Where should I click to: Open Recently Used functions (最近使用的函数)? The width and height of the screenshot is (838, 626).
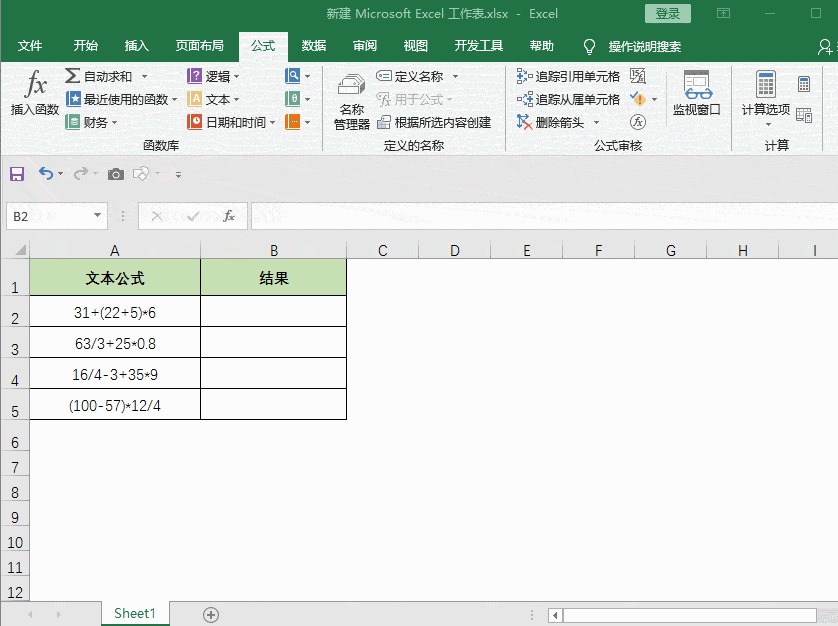[121, 99]
